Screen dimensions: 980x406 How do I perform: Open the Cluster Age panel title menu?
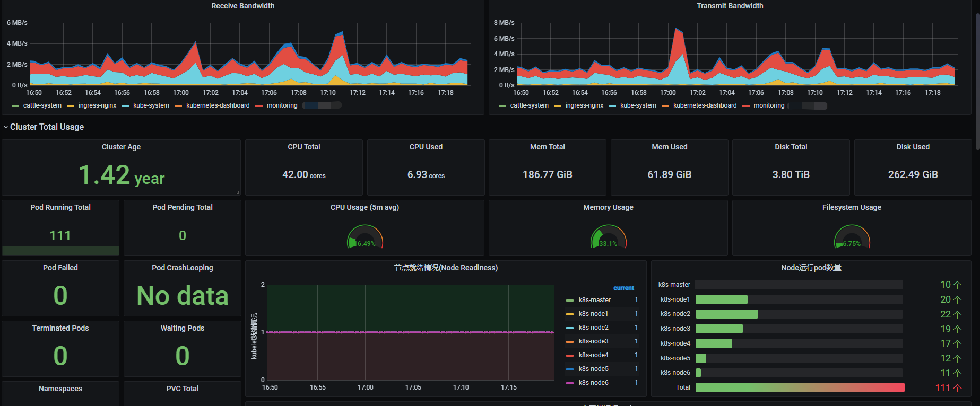pyautogui.click(x=121, y=147)
